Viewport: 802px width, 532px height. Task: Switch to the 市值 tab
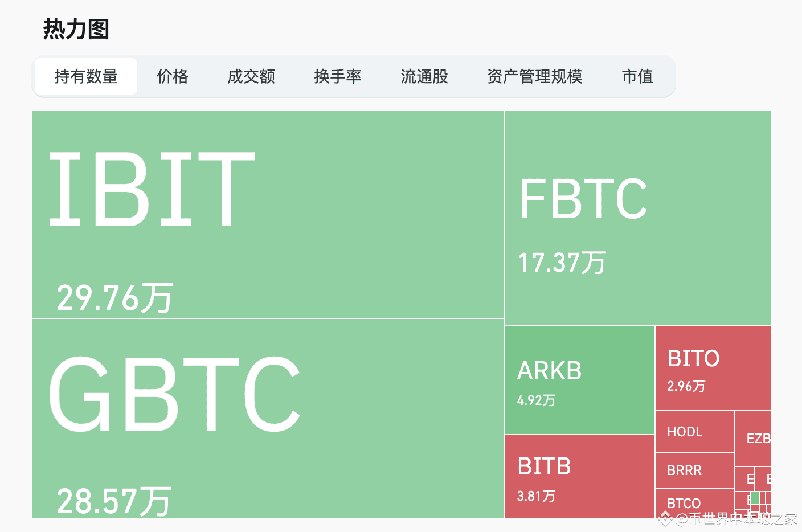(x=637, y=76)
